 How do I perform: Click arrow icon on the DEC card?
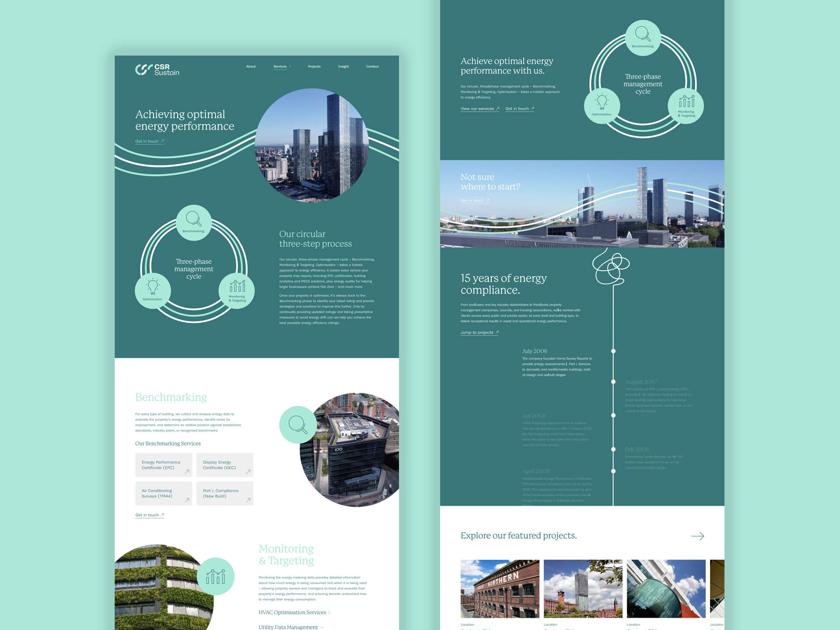point(248,472)
